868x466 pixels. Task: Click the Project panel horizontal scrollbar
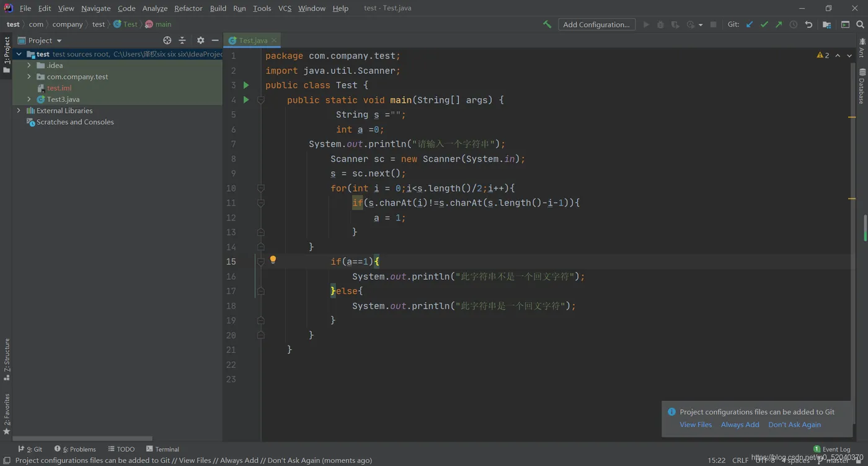click(82, 438)
